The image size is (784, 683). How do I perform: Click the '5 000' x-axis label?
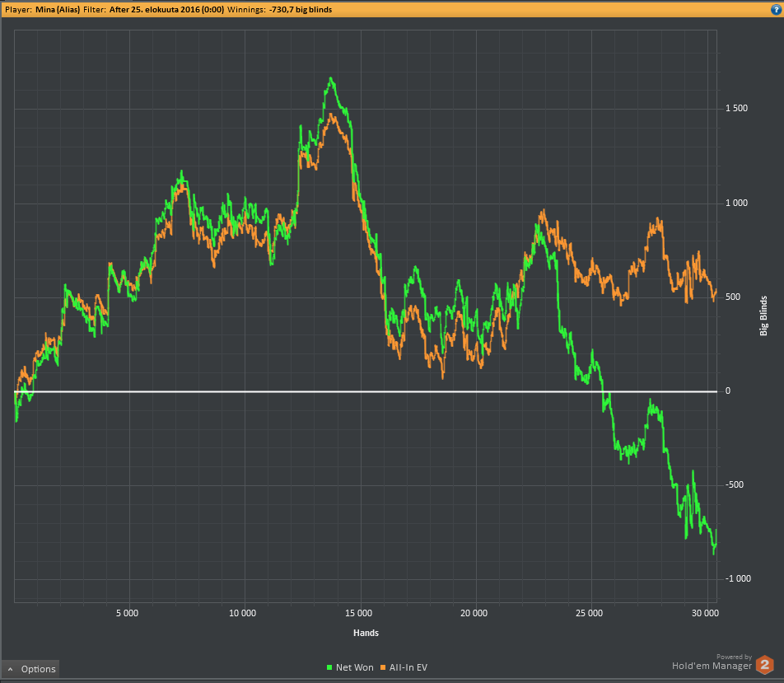click(127, 614)
